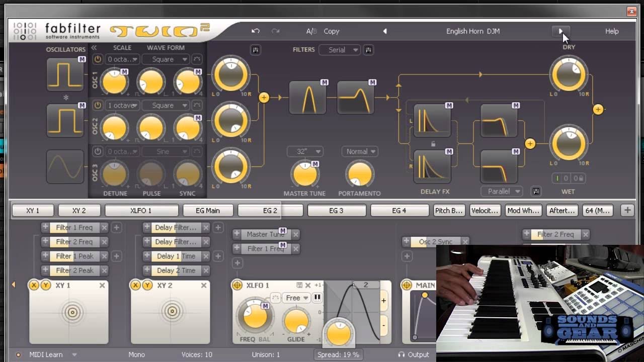This screenshot has height=362, width=644.
Task: Go to previous preset arrow
Action: (x=385, y=31)
